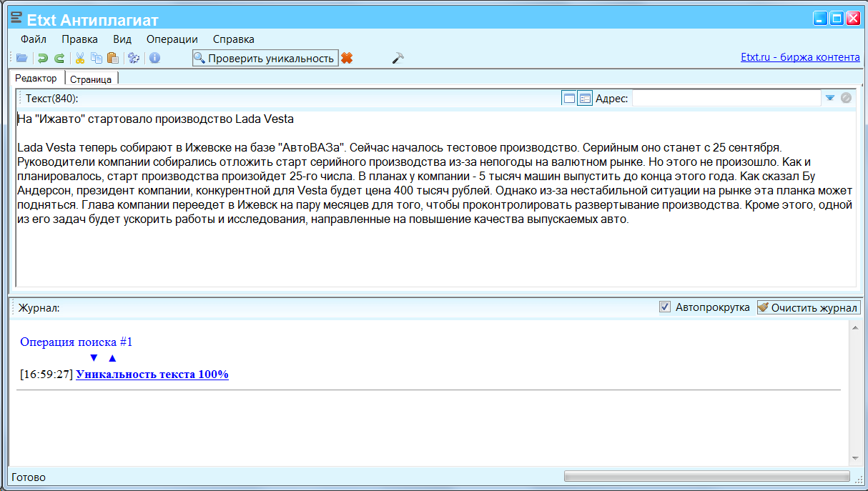Image resolution: width=868 pixels, height=491 pixels.
Task: Maximize the Etxt Антиплагиат window
Action: (837, 19)
